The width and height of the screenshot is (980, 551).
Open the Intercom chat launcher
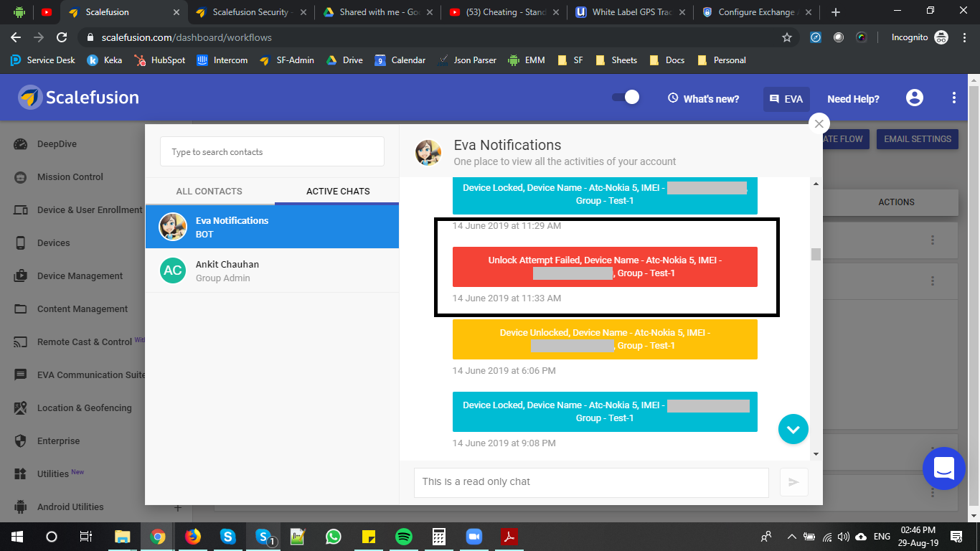[x=943, y=468]
